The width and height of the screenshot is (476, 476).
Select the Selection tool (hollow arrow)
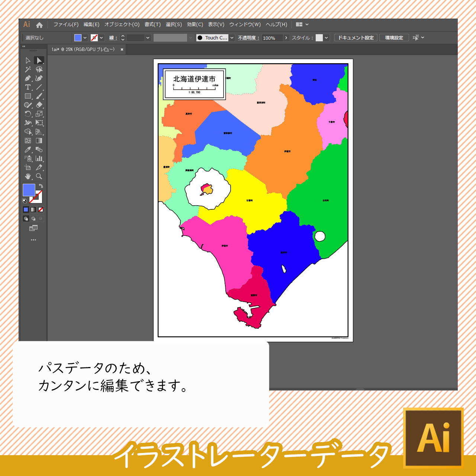click(28, 60)
